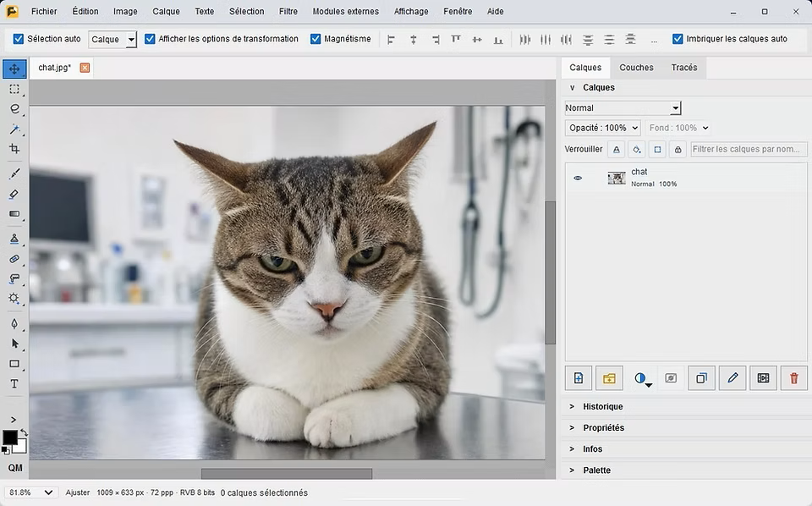Add a raster mask to the layer
The height and width of the screenshot is (506, 812).
671,378
